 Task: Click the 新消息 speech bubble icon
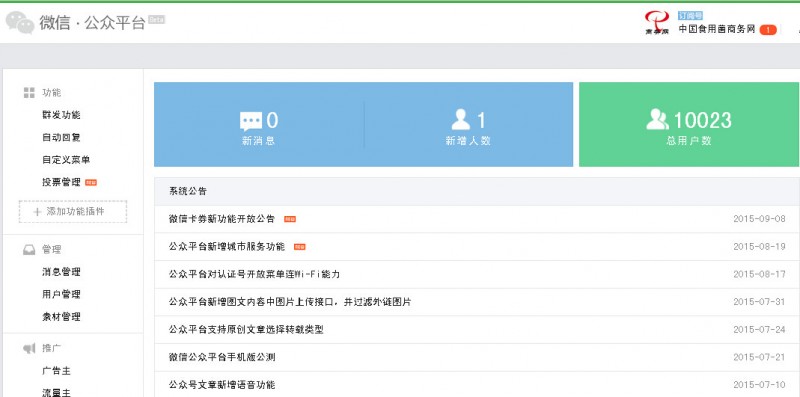coord(251,121)
